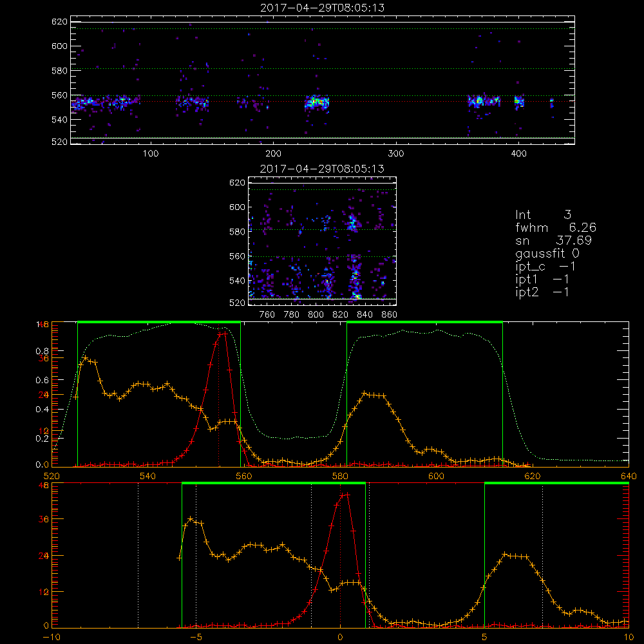Click the '100' x-axis tick label
The image size is (644, 644).
[151, 154]
